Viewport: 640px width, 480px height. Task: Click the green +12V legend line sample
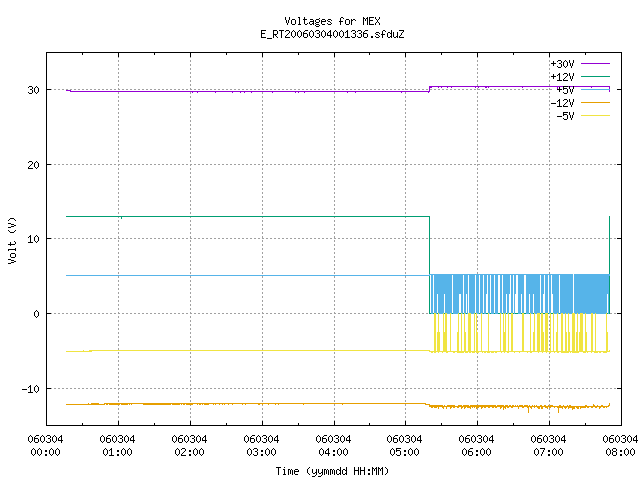pyautogui.click(x=595, y=76)
